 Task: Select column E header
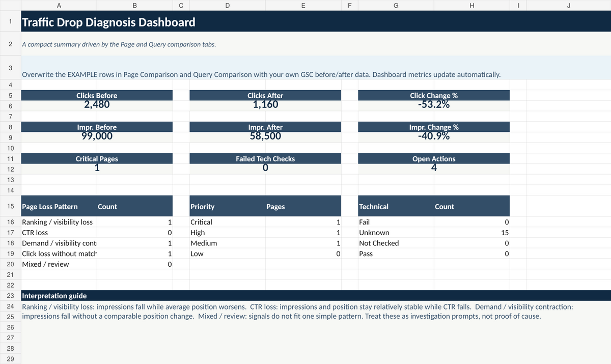[x=303, y=6]
